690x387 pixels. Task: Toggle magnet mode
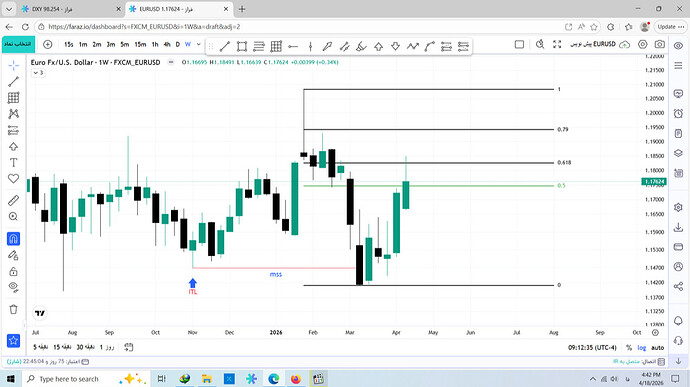point(14,239)
